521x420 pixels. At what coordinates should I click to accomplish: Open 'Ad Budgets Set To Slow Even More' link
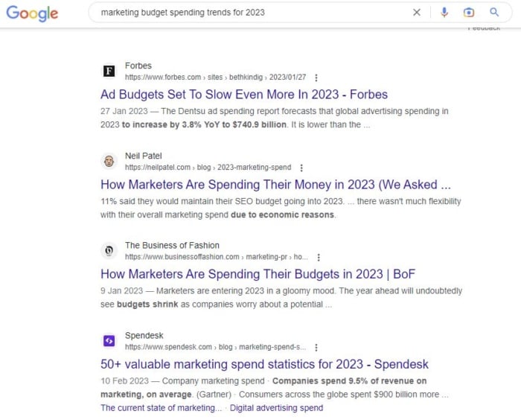click(x=244, y=95)
